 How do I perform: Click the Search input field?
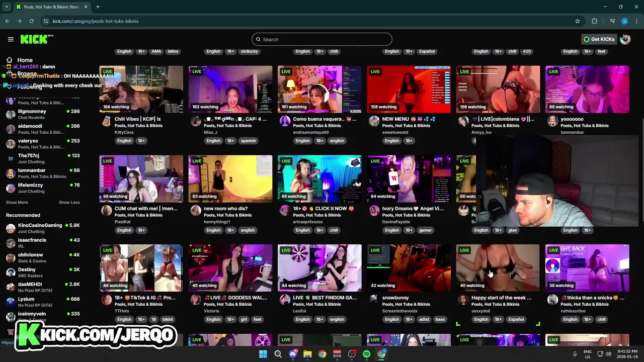point(322,39)
